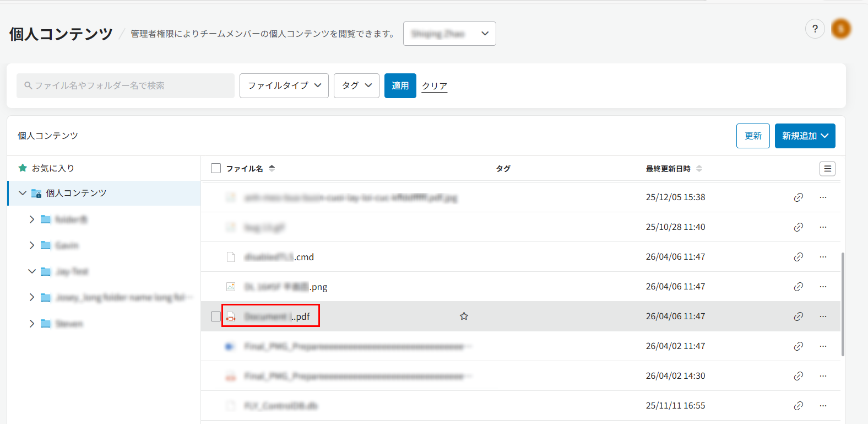
Task: Collapse the 個人コンテンツ tree node
Action: click(x=22, y=193)
